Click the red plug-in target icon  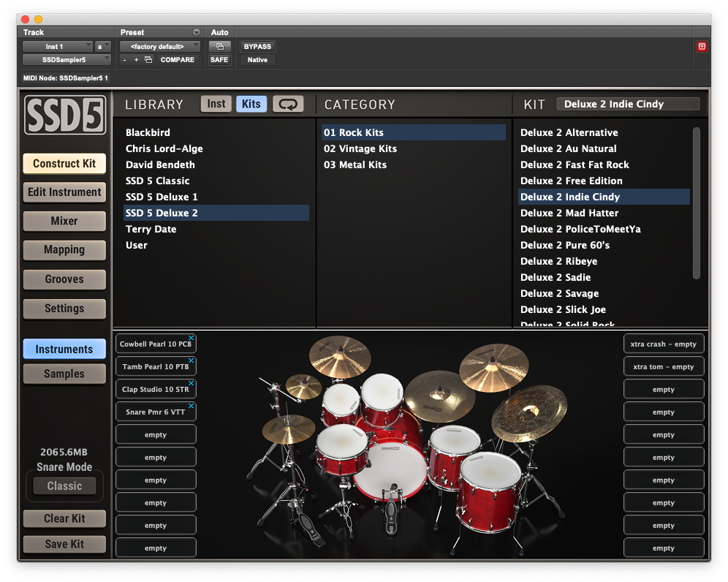point(702,47)
